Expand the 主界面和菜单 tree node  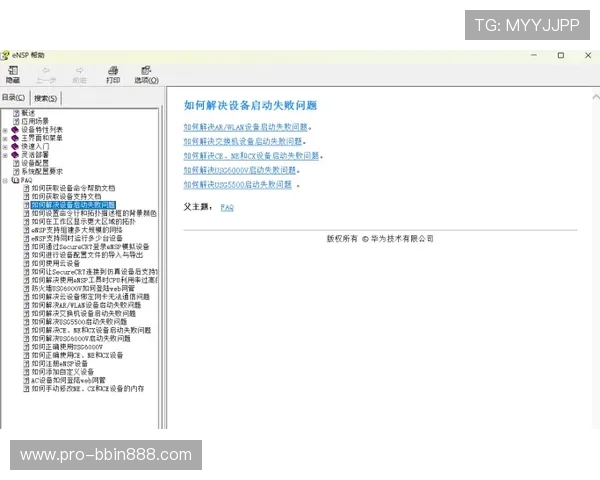[x=5, y=139]
